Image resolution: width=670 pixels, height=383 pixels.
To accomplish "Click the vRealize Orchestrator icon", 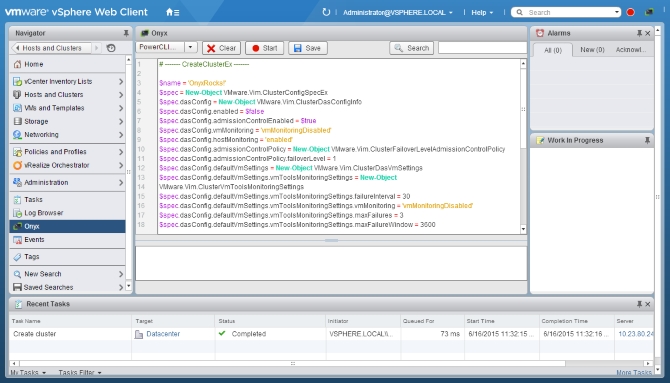I will click(17, 165).
